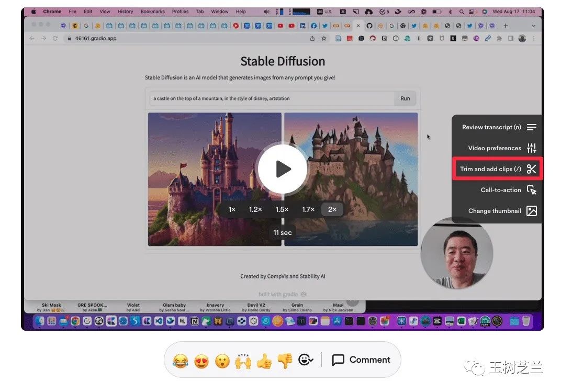Screen dimensions: 561x392
Task: Click the transcript lines icon
Action: (532, 127)
